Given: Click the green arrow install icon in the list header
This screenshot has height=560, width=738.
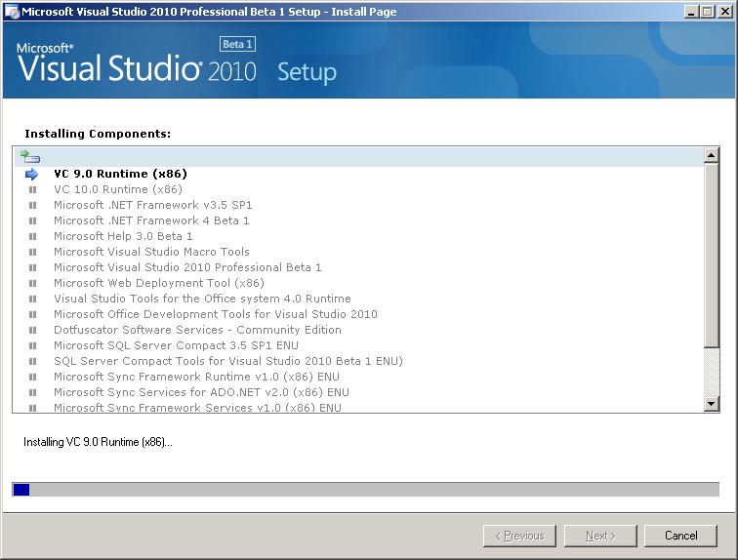Looking at the screenshot, I should pos(30,156).
